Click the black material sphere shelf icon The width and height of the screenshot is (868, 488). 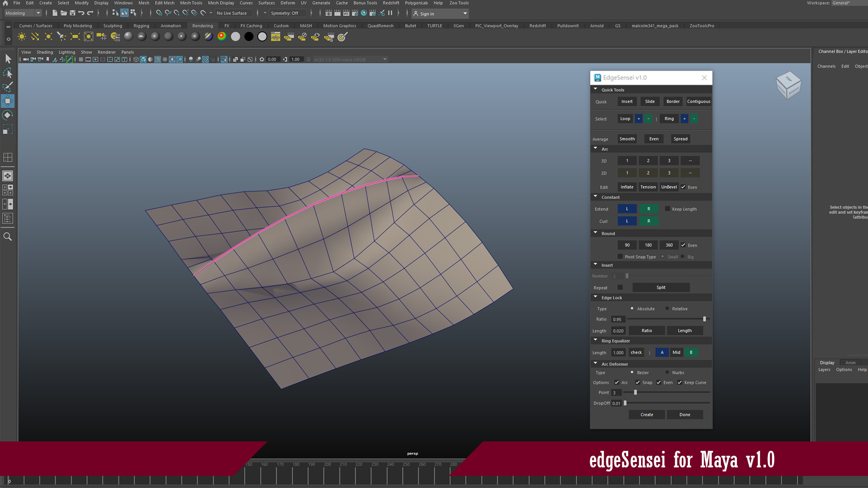point(249,37)
